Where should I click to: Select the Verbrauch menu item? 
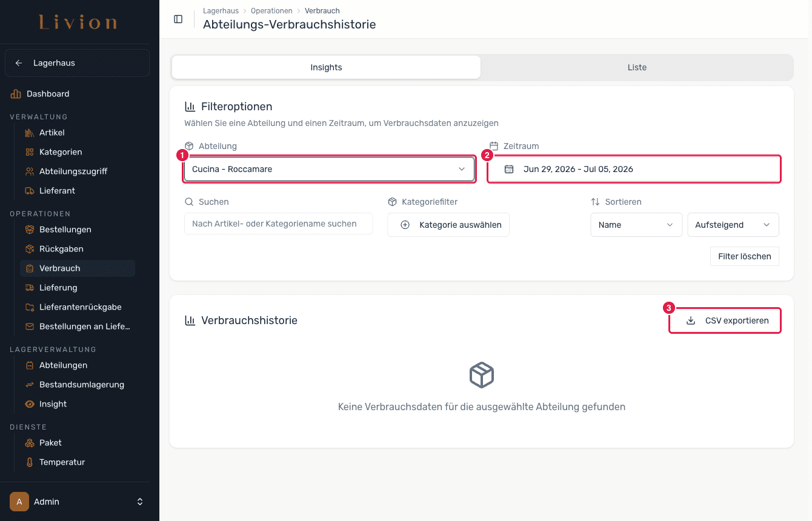point(78,268)
